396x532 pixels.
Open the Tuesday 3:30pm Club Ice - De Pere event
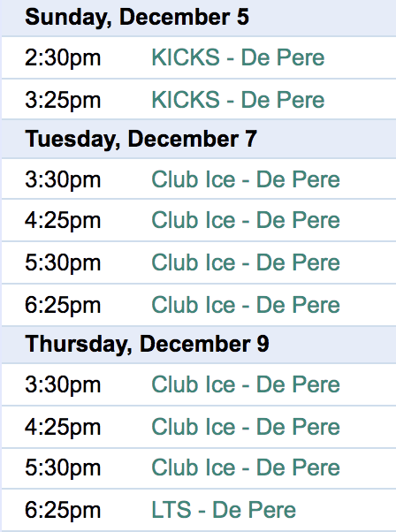(246, 179)
